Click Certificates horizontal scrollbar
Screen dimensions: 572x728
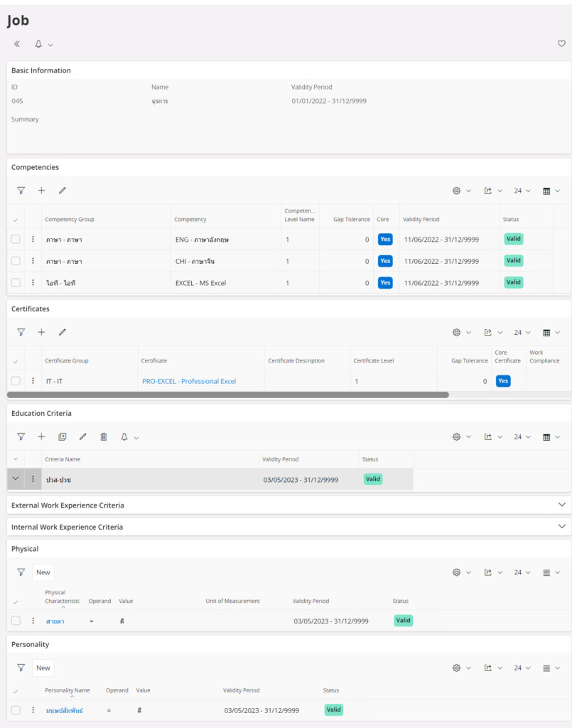coord(227,395)
